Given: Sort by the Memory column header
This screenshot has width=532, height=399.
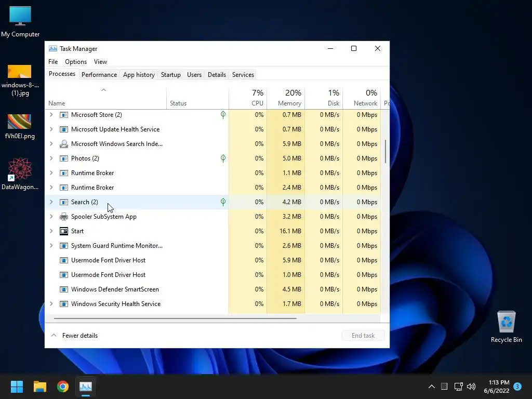Looking at the screenshot, I should (286, 98).
